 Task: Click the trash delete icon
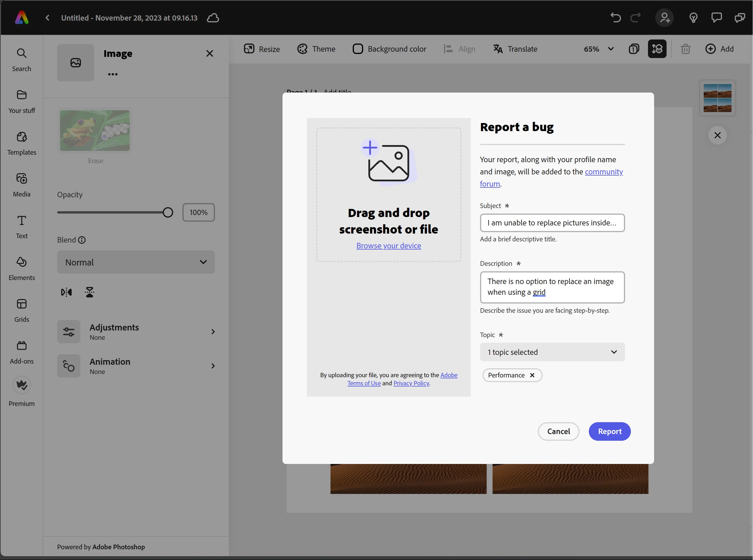[686, 49]
